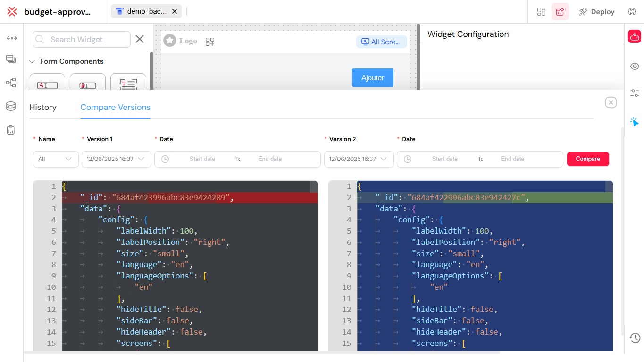The width and height of the screenshot is (644, 362).
Task: Select the demo_bac... tab in the header
Action: point(144,11)
